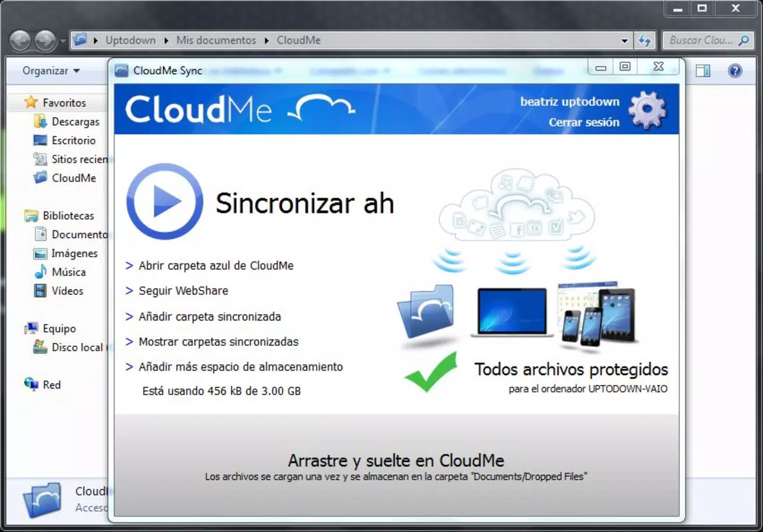Click Está usando 456 kB de 3.00 GB text
The width and height of the screenshot is (763, 532).
coord(222,391)
